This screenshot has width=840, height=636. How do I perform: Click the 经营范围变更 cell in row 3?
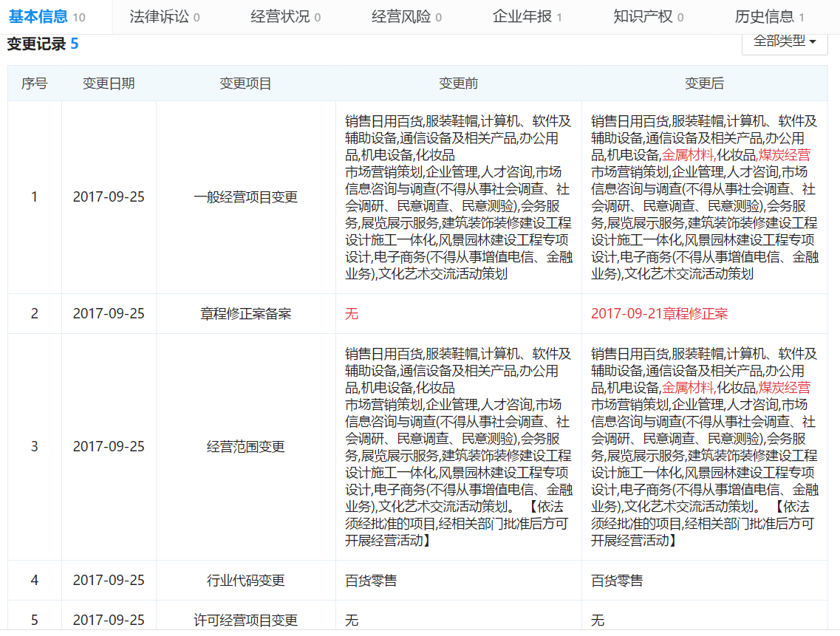(245, 447)
